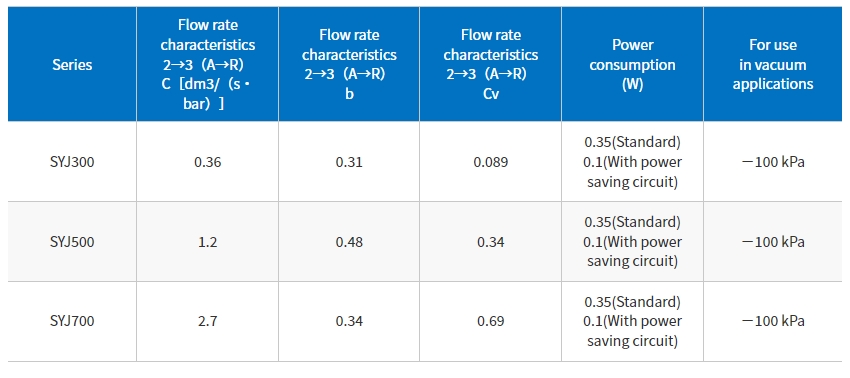
Task: Select the 2.7 value for SYJ700
Action: (x=208, y=321)
